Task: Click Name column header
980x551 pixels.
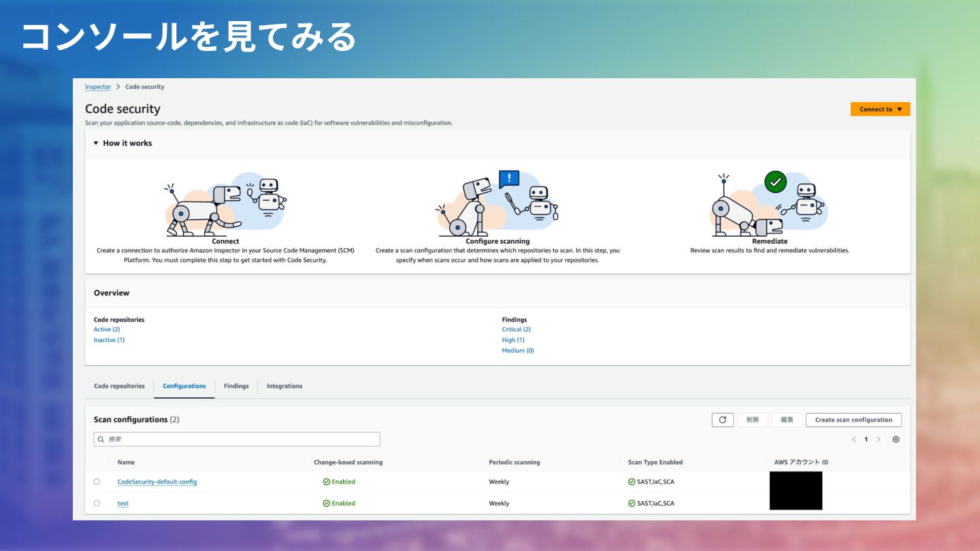Action: coord(126,463)
